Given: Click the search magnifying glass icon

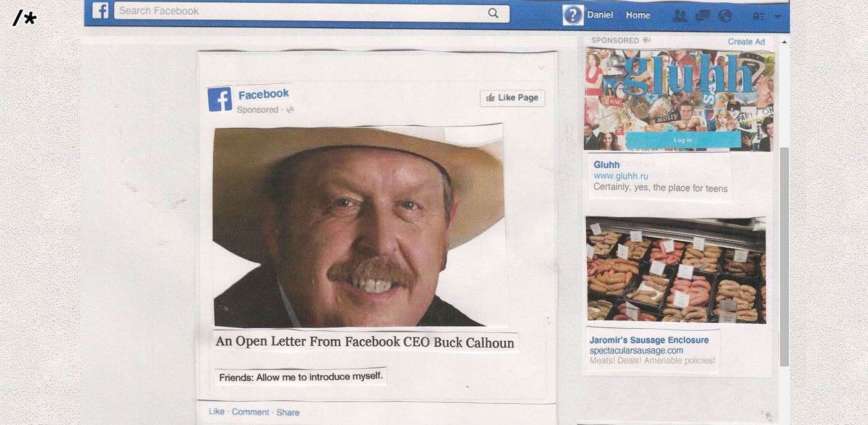Looking at the screenshot, I should (493, 13).
